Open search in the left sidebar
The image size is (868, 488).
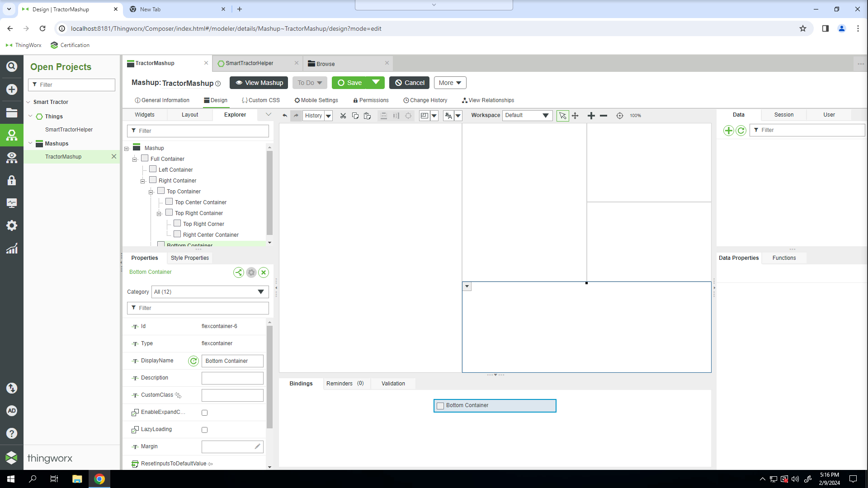12,66
